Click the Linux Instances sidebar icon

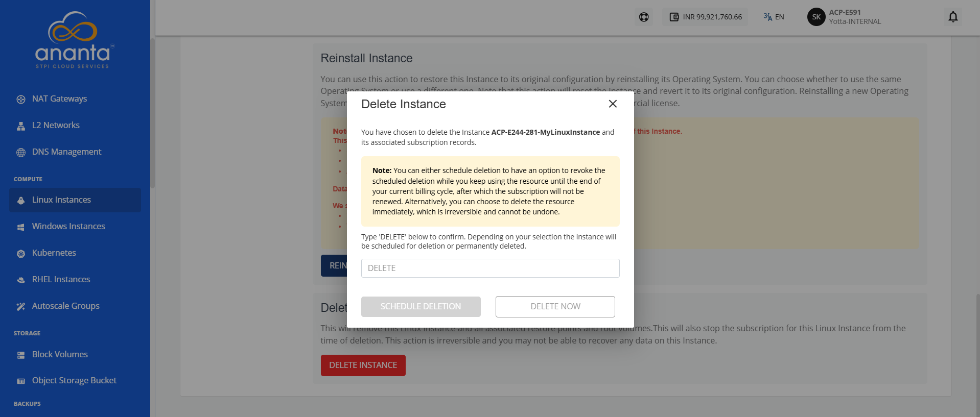(21, 200)
